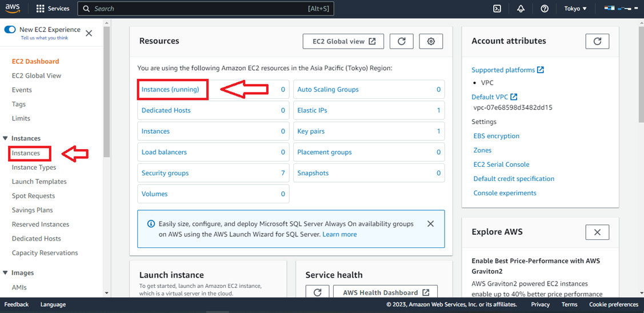Open the AWS home logo
Image resolution: width=644 pixels, height=313 pixels.
pos(13,8)
